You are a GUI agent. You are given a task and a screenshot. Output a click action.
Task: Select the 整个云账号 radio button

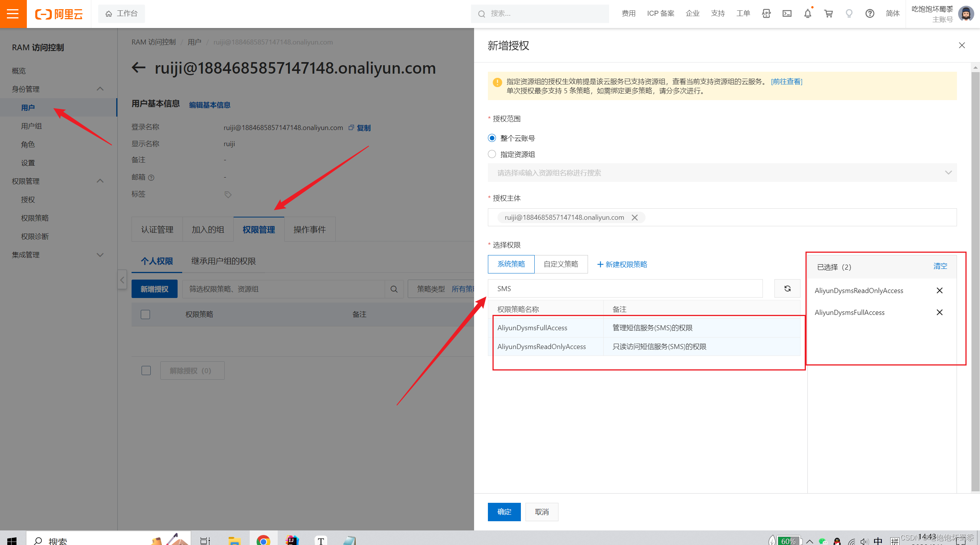492,138
